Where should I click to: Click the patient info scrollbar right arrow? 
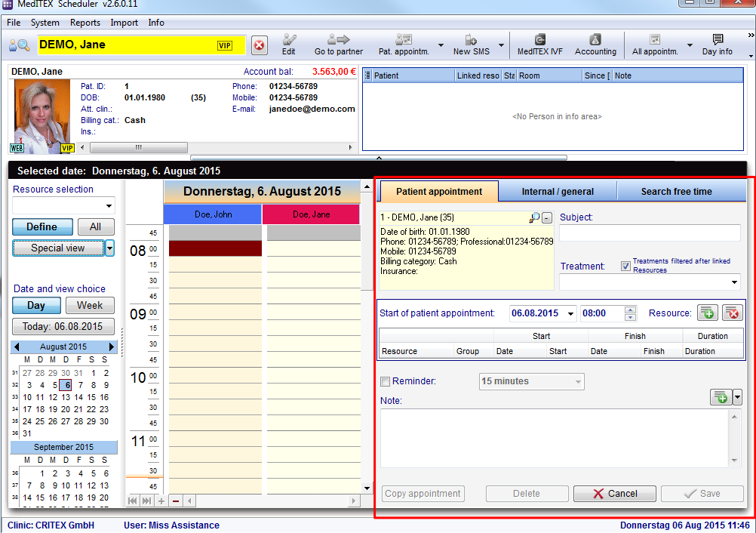tap(351, 148)
